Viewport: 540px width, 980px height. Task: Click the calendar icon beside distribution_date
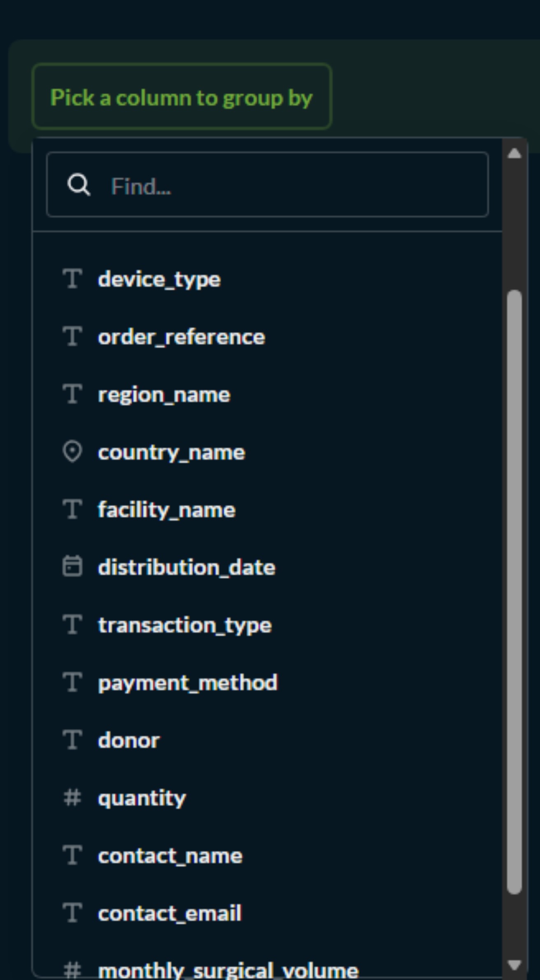[72, 567]
